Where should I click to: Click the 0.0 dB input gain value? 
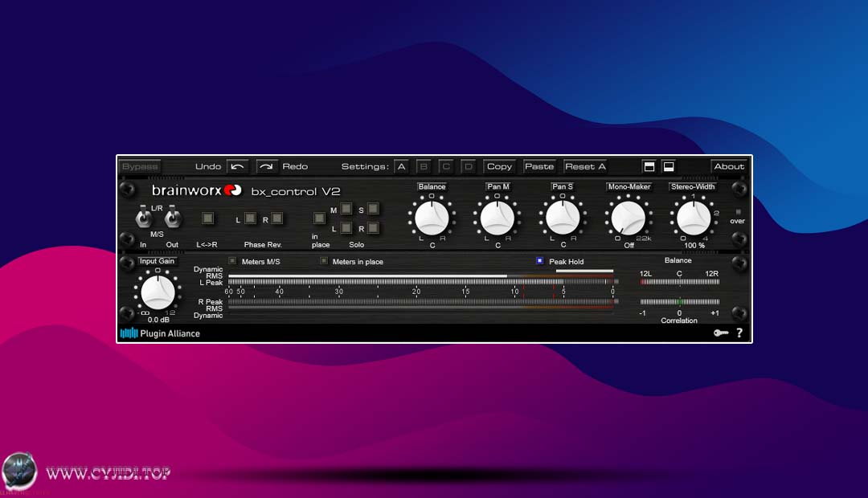[158, 320]
